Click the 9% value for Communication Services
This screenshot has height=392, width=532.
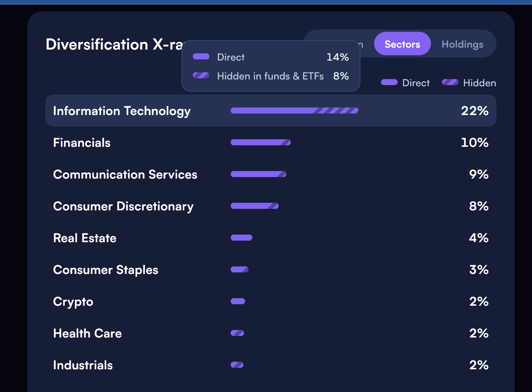(x=479, y=174)
